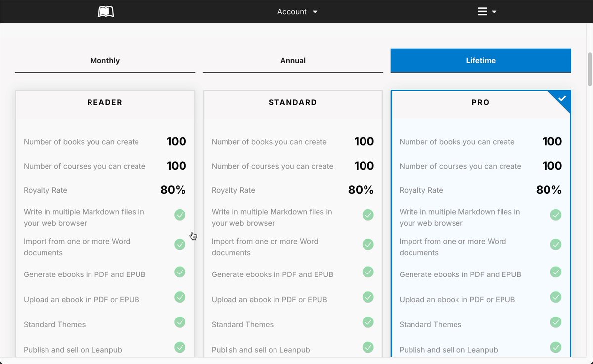Click Standard's checkmark for Publish and sell on Leanpub

(368, 347)
